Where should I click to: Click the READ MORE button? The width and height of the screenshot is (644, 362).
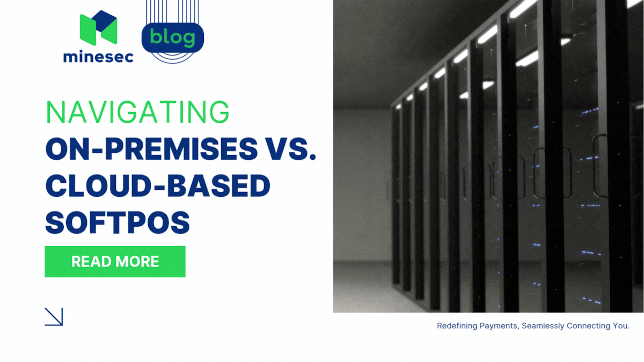[115, 262]
